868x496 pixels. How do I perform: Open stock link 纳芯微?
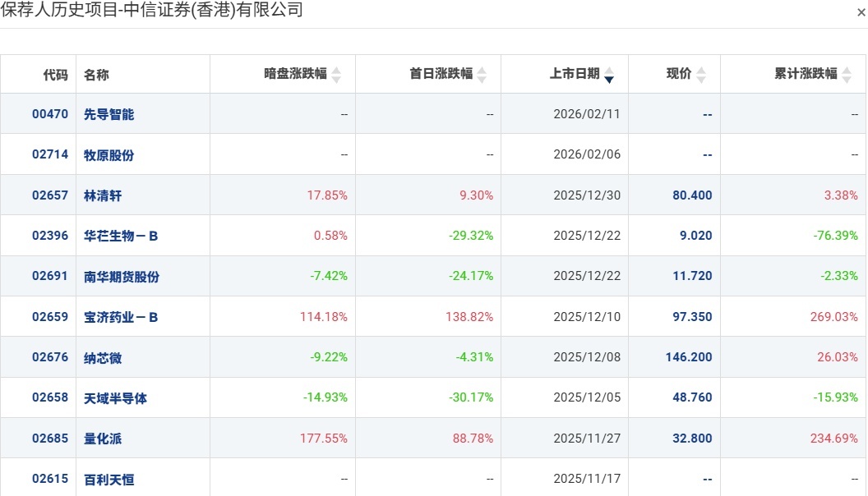(x=103, y=358)
